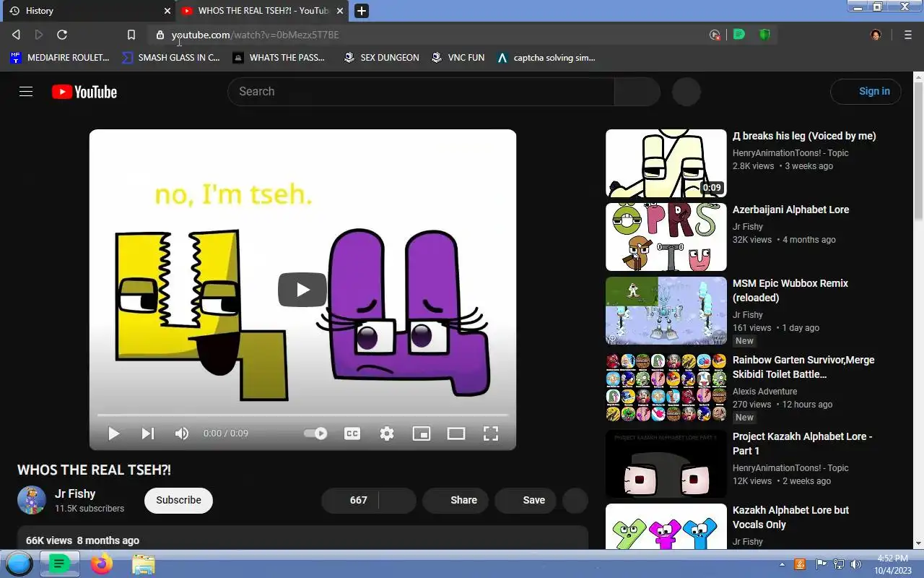
Task: Click the search submit button
Action: (637, 92)
